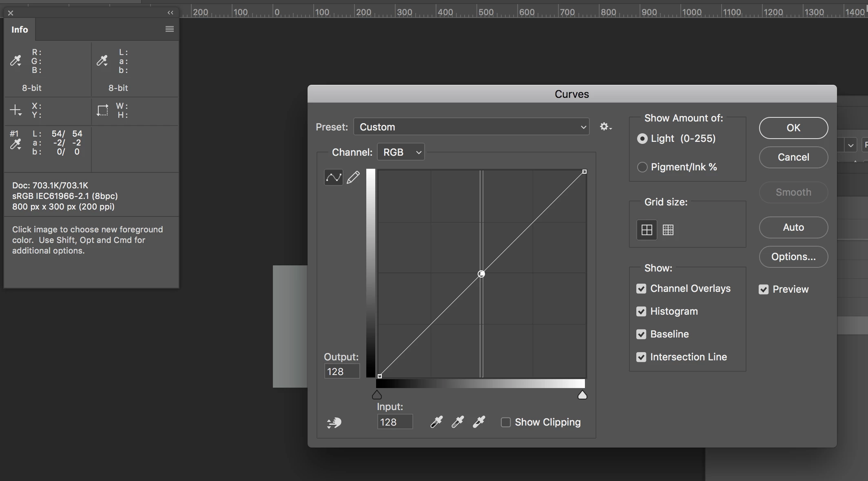Pick the white point eyedropper

pyautogui.click(x=479, y=422)
